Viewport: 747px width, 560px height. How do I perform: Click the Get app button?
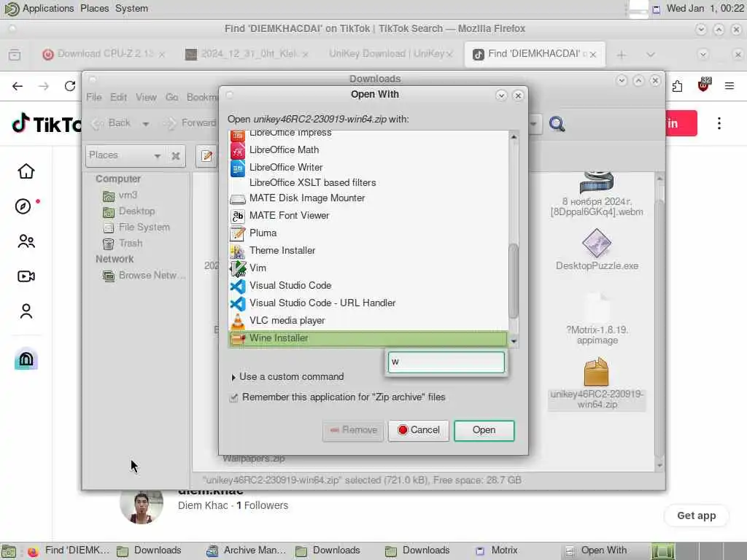pos(696,516)
